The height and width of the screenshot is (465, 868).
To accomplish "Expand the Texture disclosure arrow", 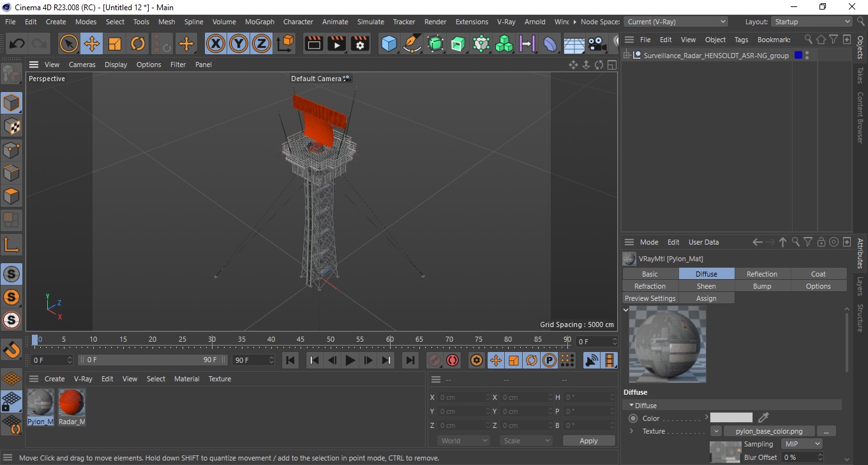I will [631, 431].
